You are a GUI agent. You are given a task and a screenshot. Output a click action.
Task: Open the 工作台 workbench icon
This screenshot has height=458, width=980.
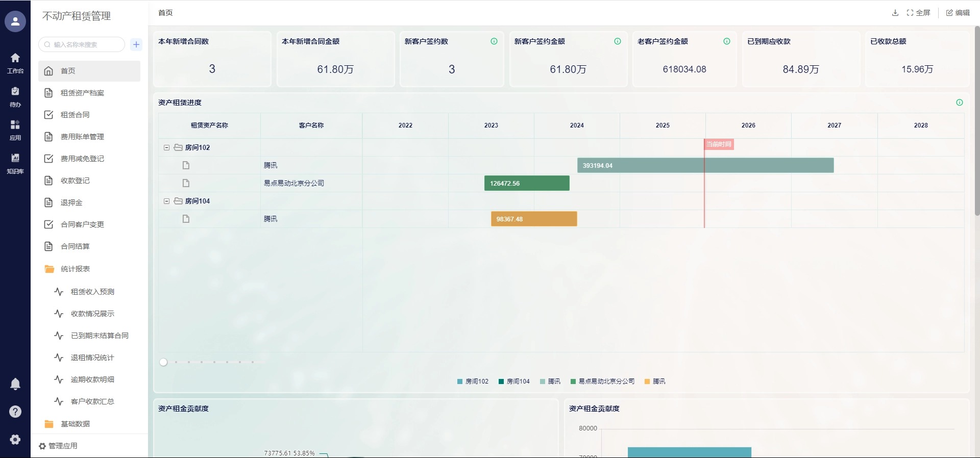coord(15,63)
